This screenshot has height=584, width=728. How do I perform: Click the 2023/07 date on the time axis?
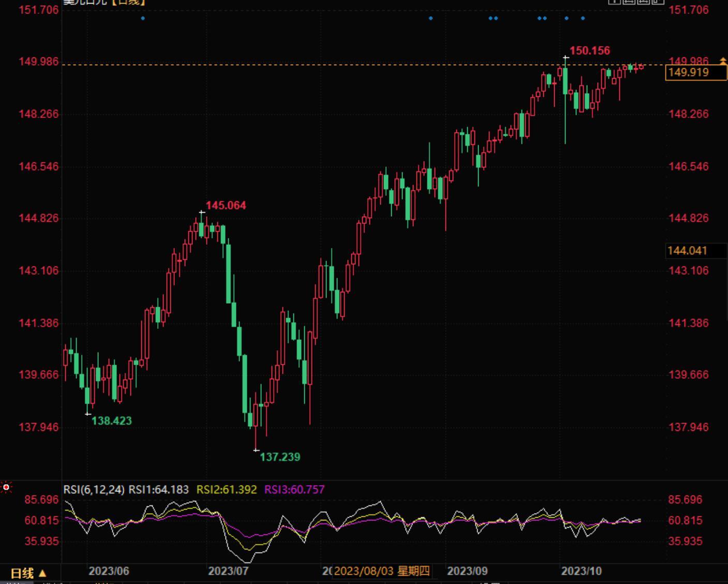pos(228,571)
